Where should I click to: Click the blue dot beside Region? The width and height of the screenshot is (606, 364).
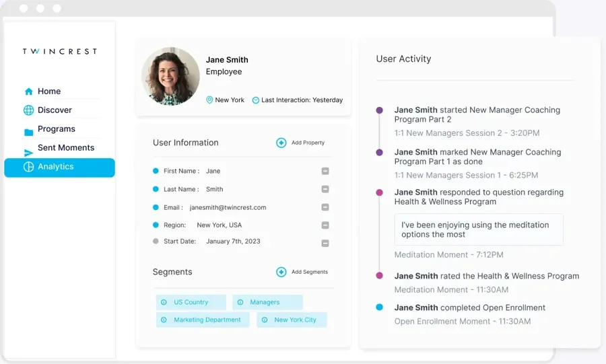[156, 225]
